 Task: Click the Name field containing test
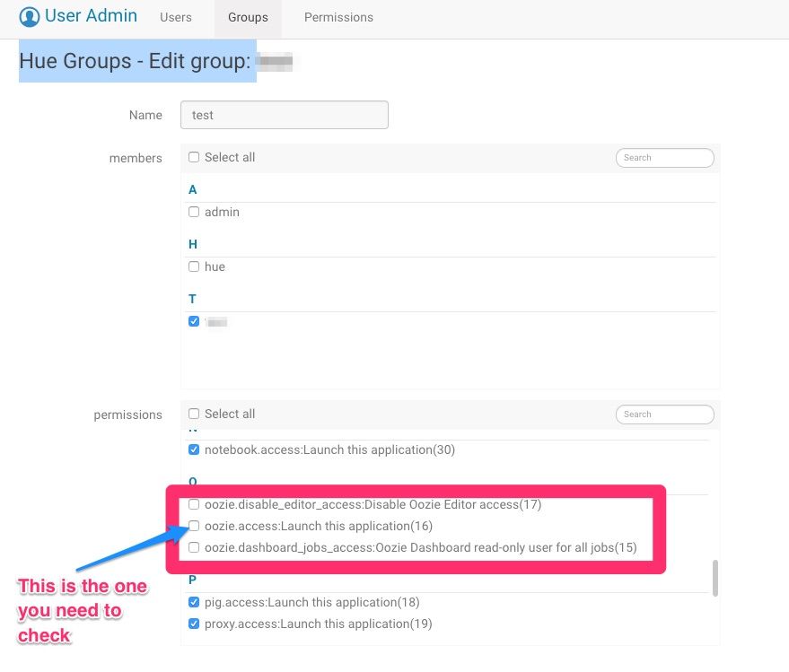point(285,115)
